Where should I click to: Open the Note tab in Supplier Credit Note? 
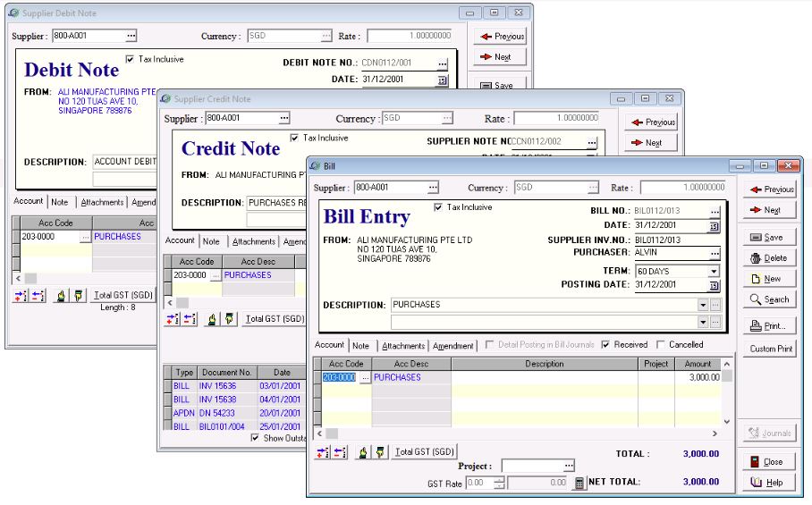pos(211,241)
